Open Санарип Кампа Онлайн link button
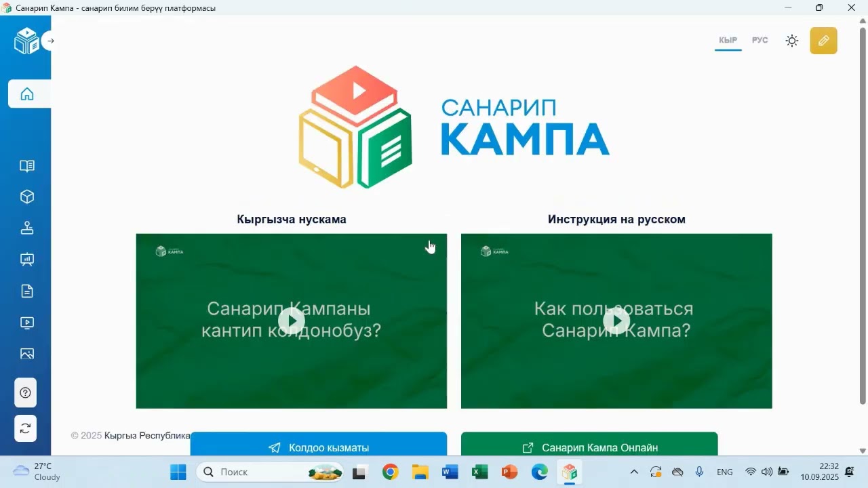Image resolution: width=868 pixels, height=488 pixels. [589, 445]
